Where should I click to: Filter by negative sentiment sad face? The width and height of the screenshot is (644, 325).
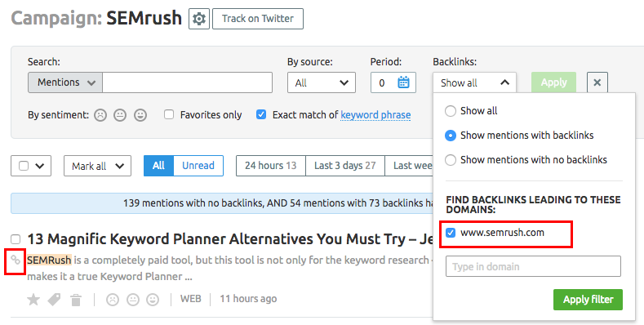(x=100, y=115)
